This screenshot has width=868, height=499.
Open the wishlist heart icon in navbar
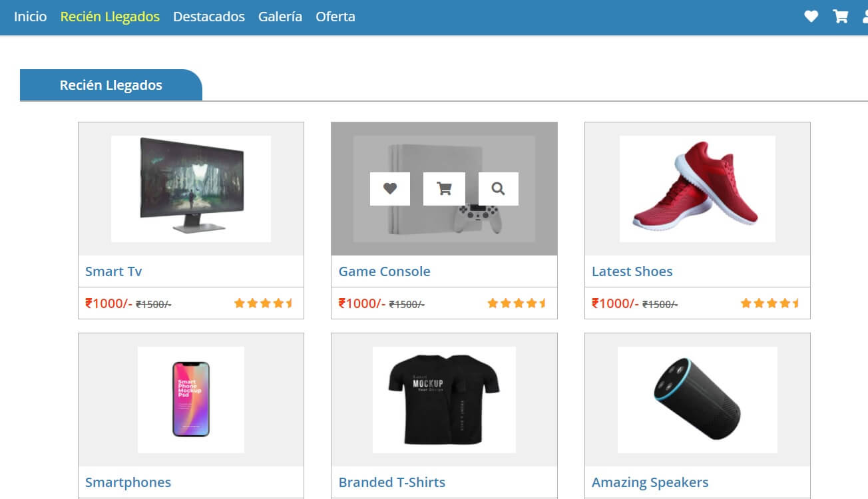[811, 17]
